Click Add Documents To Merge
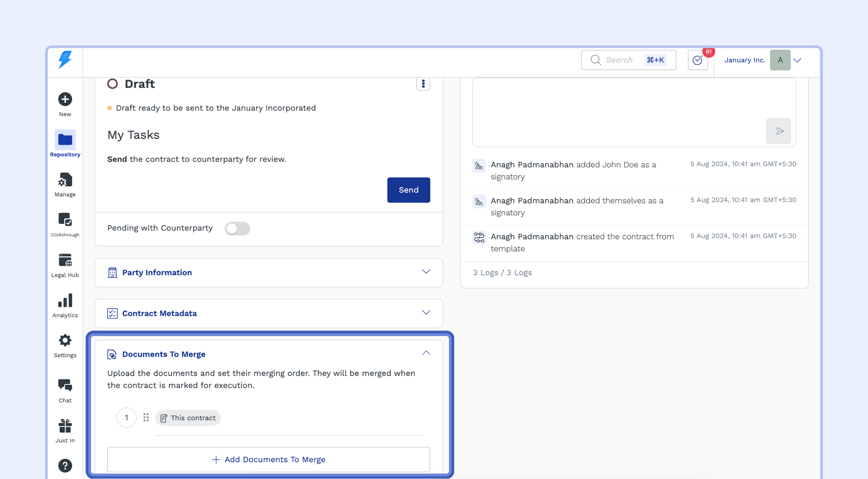 pos(269,459)
